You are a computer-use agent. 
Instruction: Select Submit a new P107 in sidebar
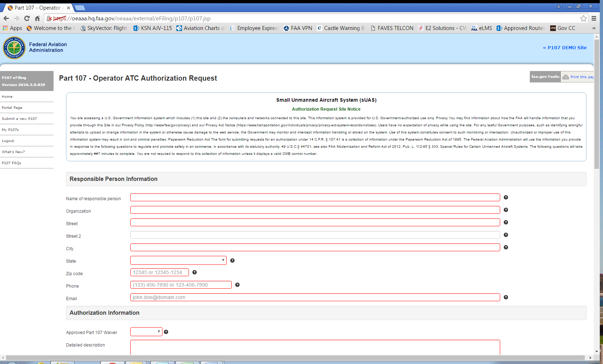click(x=19, y=119)
